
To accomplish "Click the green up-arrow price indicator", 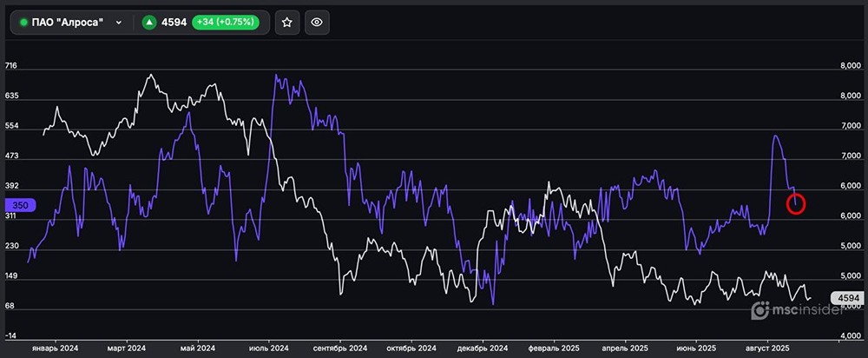I will [x=149, y=23].
